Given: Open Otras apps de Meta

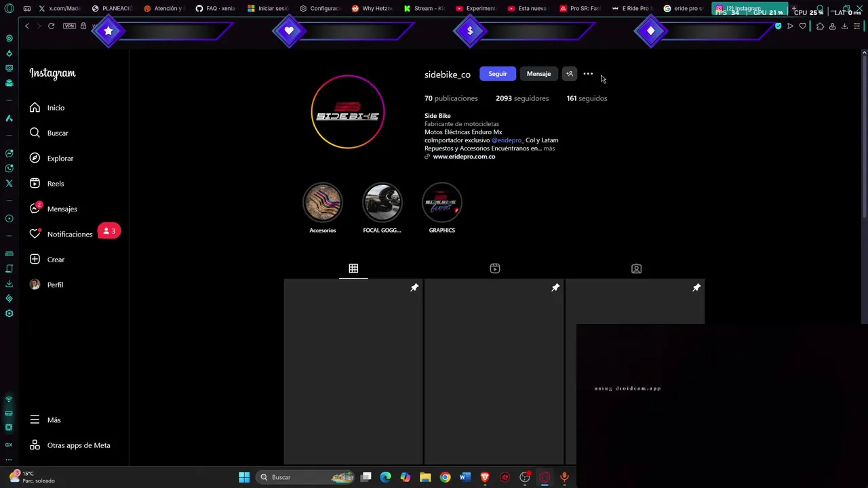Looking at the screenshot, I should pyautogui.click(x=70, y=445).
